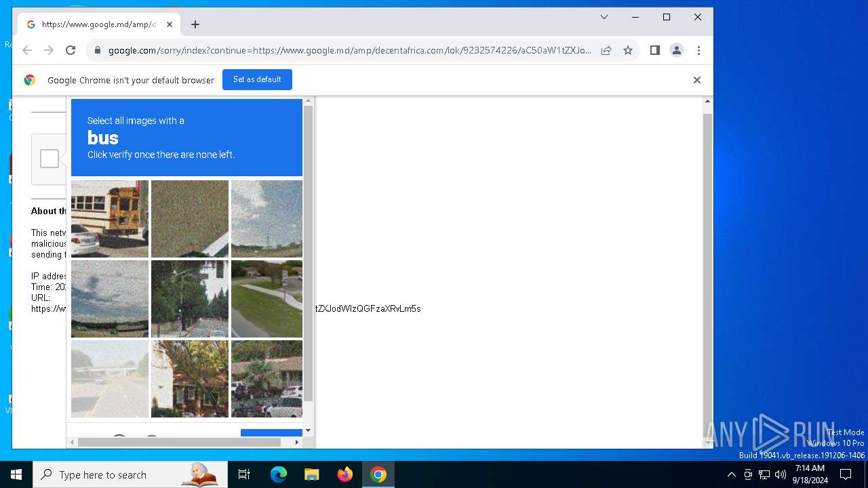This screenshot has width=868, height=488.
Task: Click Set as default button
Action: tap(257, 79)
